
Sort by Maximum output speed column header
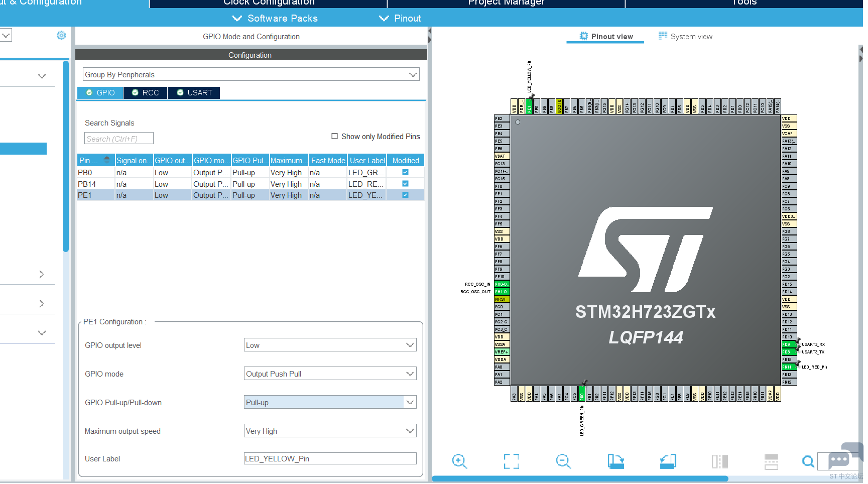point(289,160)
